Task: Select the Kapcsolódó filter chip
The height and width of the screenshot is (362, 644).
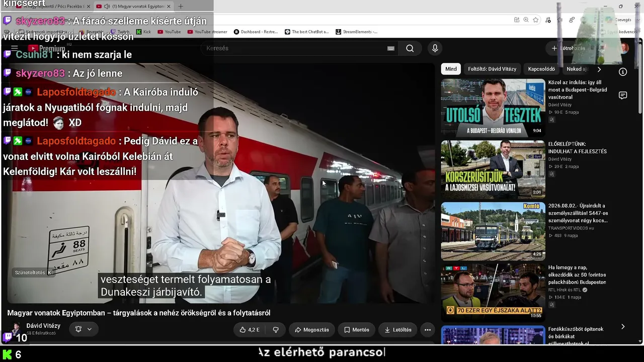Action: (541, 69)
